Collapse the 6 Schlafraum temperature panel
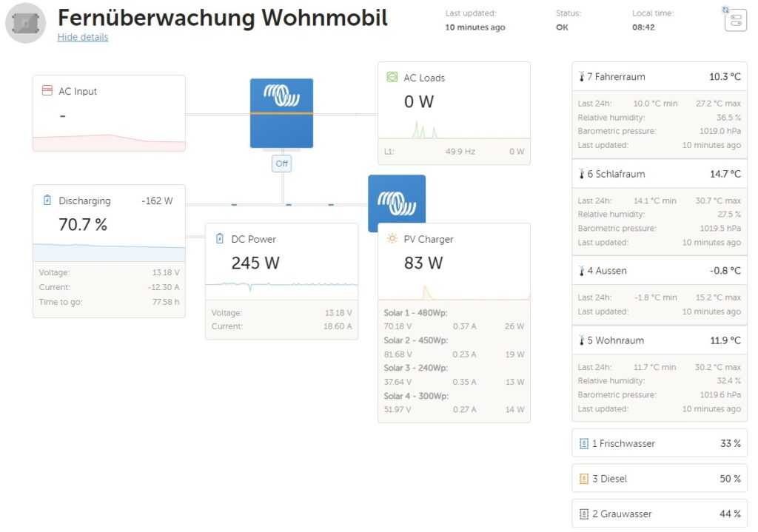Image resolution: width=758 pixels, height=532 pixels. click(659, 175)
